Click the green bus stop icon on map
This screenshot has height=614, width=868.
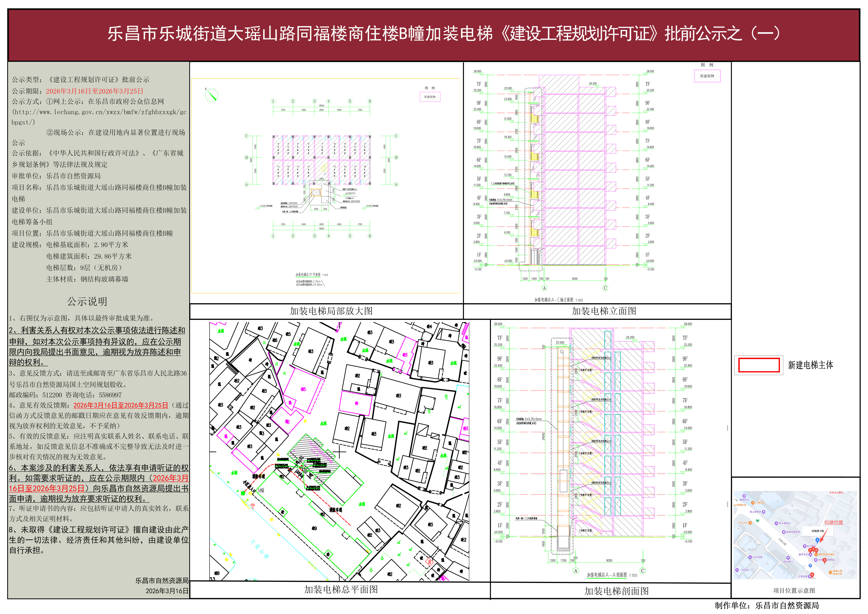[x=758, y=520]
